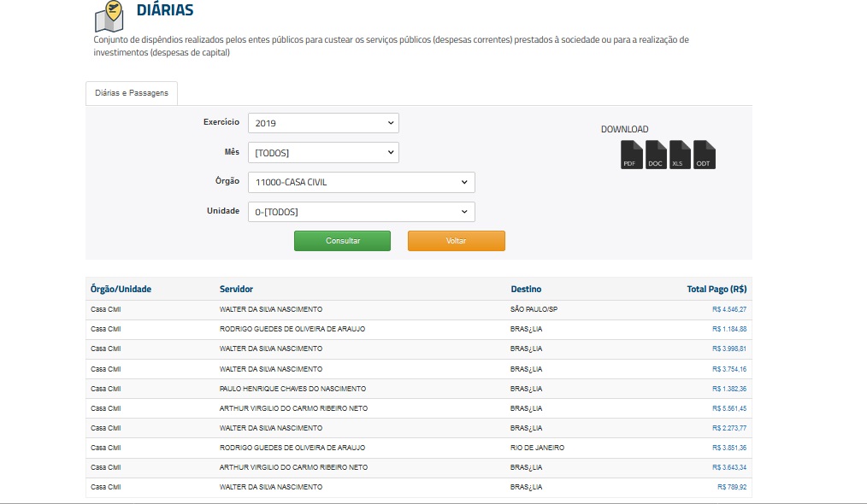Select the Rio de Janeiro destination row
This screenshot has width=867, height=504.
[x=537, y=448]
